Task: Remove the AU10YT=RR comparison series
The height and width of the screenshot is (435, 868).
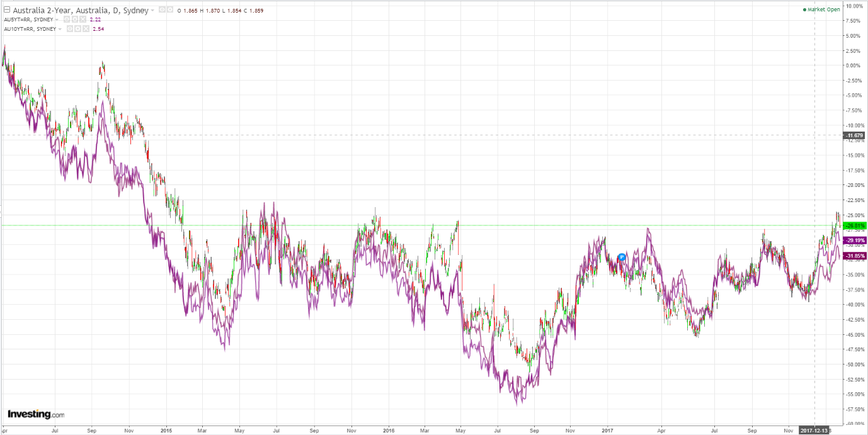Action: click(x=86, y=29)
